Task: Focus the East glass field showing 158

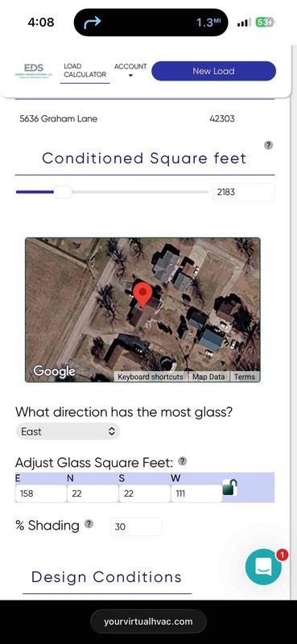Action: 41,493
